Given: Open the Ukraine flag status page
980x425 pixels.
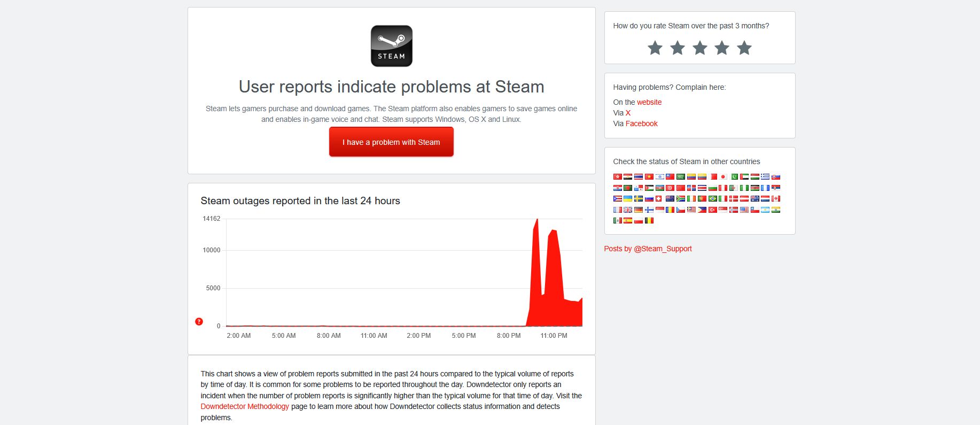Looking at the screenshot, I should point(628,198).
